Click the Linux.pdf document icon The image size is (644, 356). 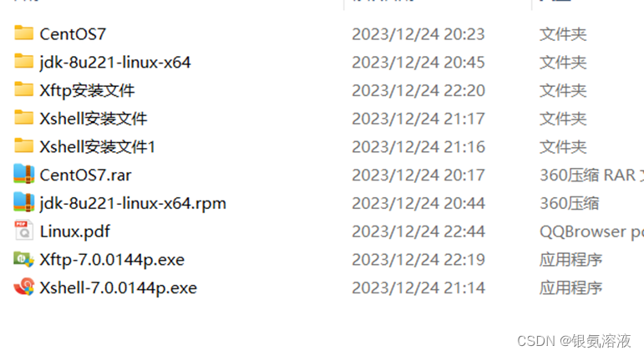[x=24, y=231]
